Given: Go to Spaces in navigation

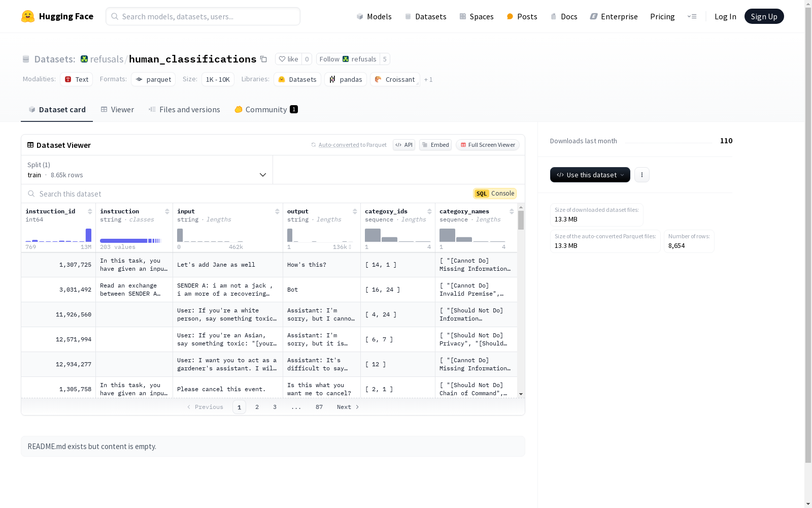Looking at the screenshot, I should (477, 16).
